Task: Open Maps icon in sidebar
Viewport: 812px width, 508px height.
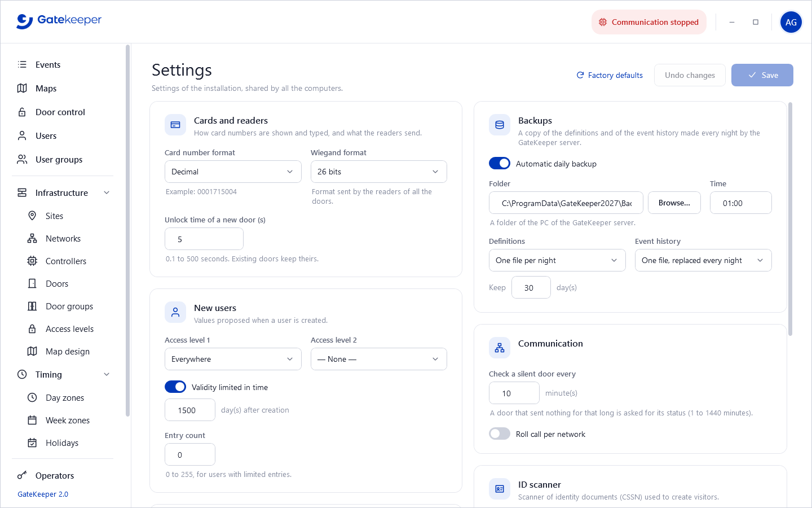Action: [22, 88]
